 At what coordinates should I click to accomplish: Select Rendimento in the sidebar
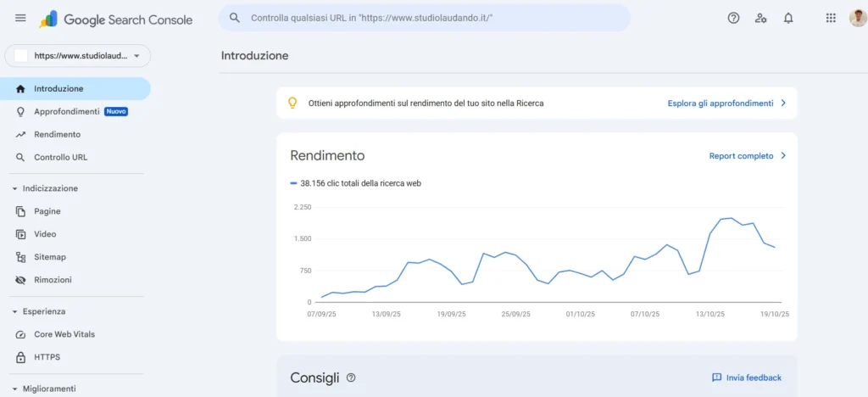click(x=57, y=134)
